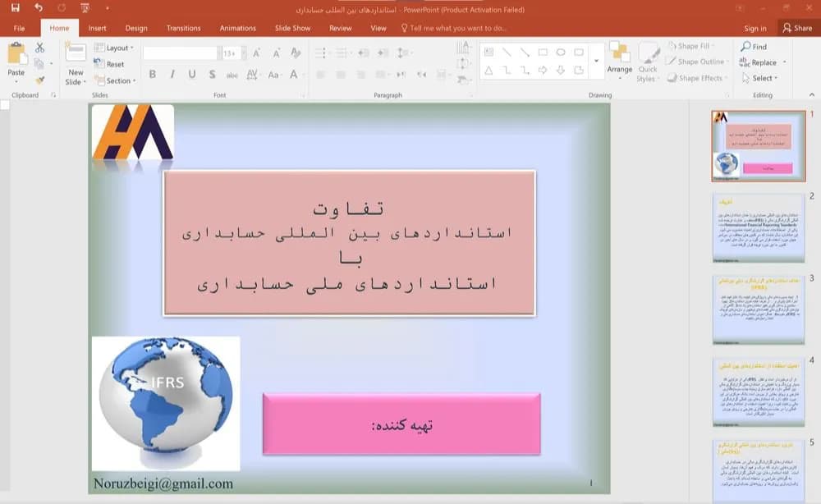Switch to the Insert tab
The height and width of the screenshot is (504, 821).
pos(97,28)
